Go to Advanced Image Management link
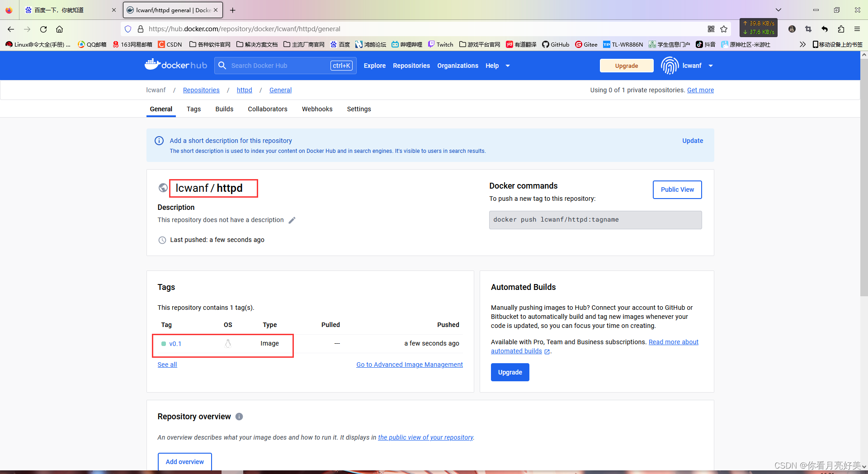The width and height of the screenshot is (868, 474). pyautogui.click(x=410, y=365)
